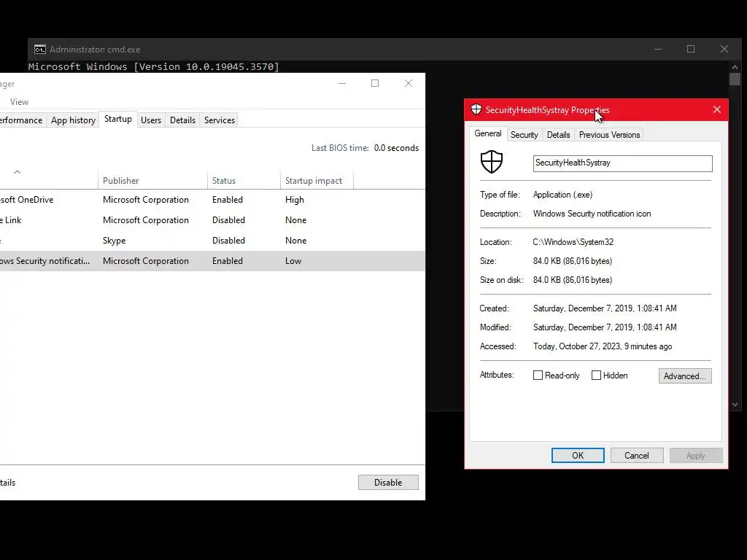Image resolution: width=747 pixels, height=560 pixels.
Task: Minimize the Task Manager window
Action: tap(342, 83)
